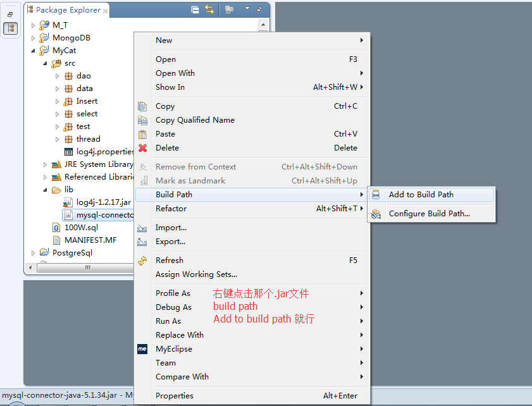Click the Export icon in menu
Image resolution: width=532 pixels, height=406 pixels.
pos(142,242)
